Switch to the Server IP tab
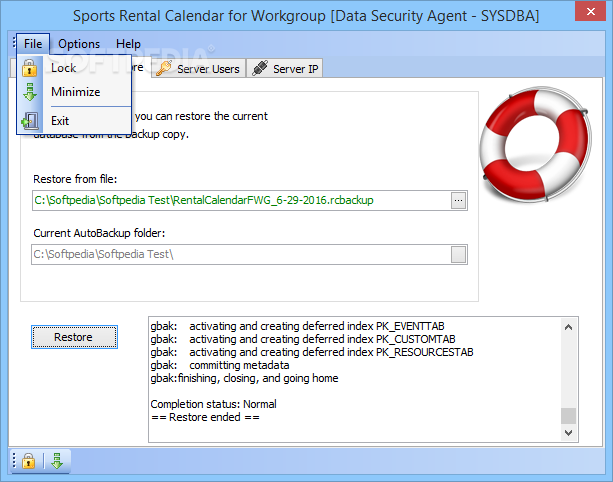The image size is (613, 482). [285, 69]
